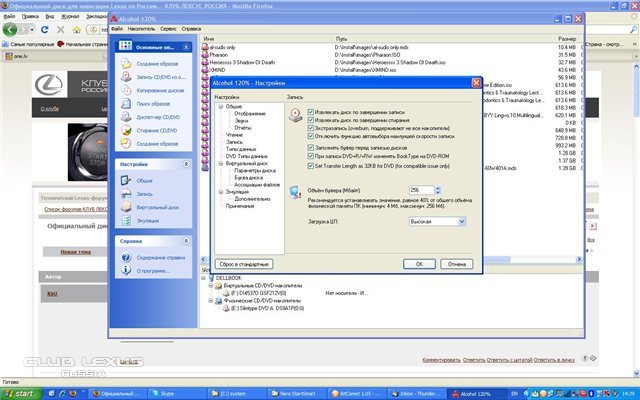Image resolution: width=640 pixels, height=400 pixels.
Task: Collapse Эмуляция node in settings tree
Action: 221,192
